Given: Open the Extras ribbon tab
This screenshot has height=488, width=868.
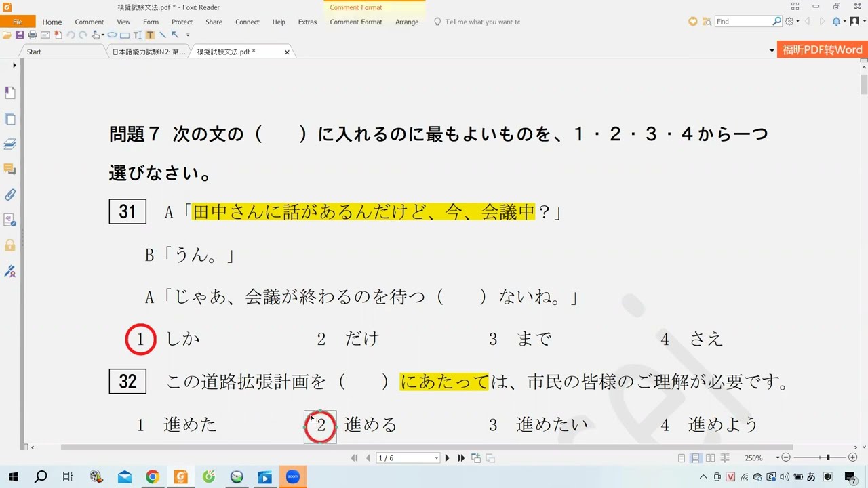Looking at the screenshot, I should pyautogui.click(x=307, y=22).
